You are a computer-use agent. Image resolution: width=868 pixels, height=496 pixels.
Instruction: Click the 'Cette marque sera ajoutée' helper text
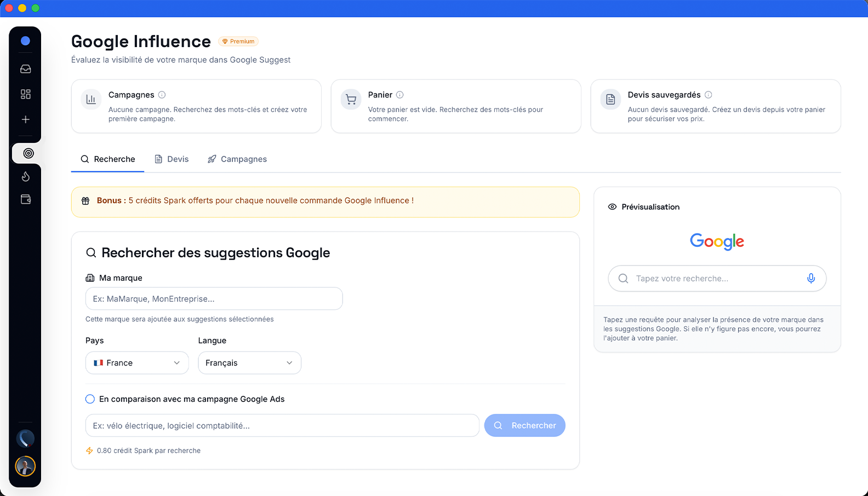[x=180, y=319]
